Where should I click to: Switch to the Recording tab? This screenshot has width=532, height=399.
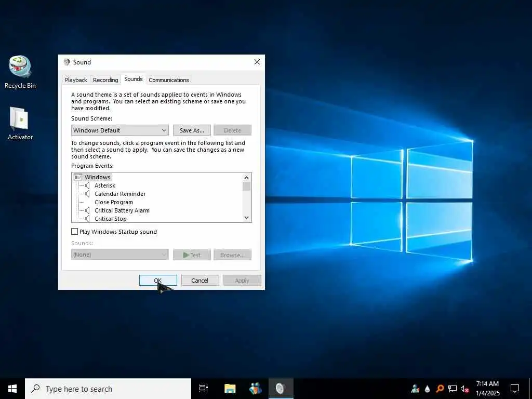pos(105,80)
